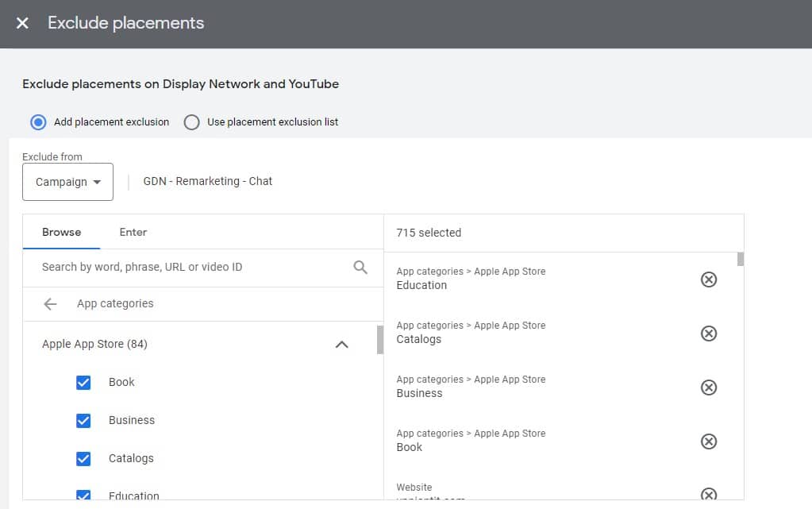This screenshot has width=812, height=509.
Task: Click the search magnifier icon
Action: [x=361, y=268]
